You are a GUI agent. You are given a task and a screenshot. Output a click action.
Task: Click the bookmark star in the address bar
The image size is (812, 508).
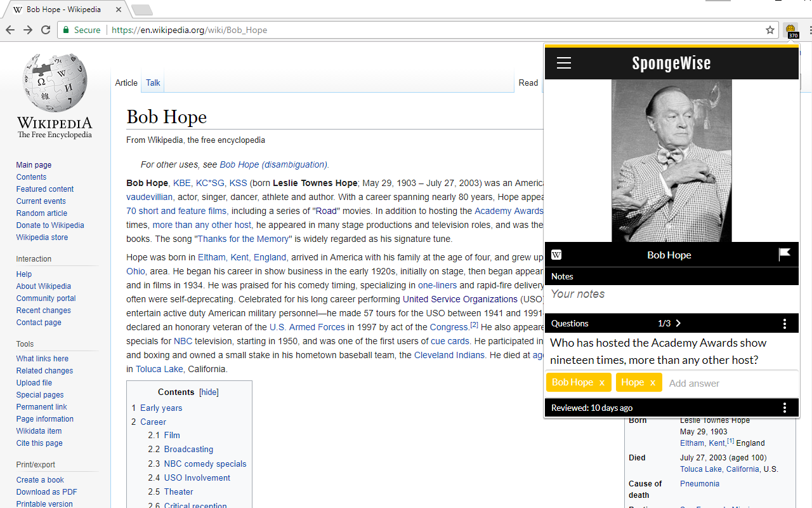pyautogui.click(x=769, y=29)
